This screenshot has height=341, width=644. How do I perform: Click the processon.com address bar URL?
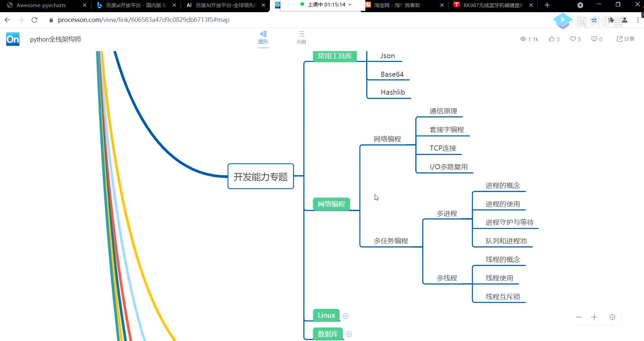click(x=144, y=20)
